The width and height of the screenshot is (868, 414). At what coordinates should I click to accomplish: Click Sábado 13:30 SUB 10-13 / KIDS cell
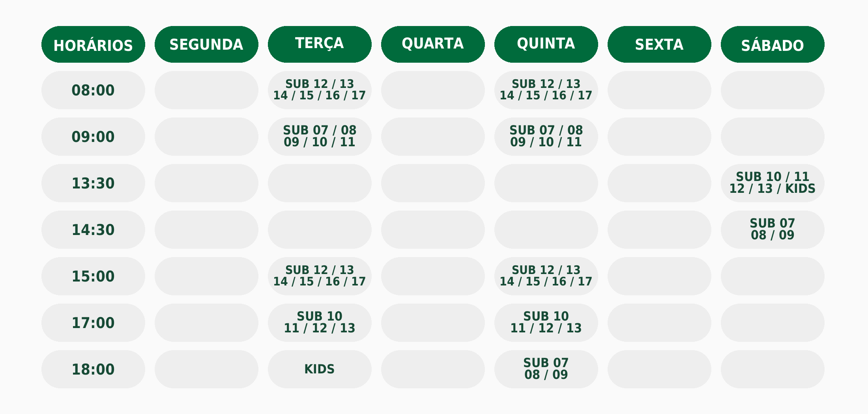pyautogui.click(x=773, y=183)
